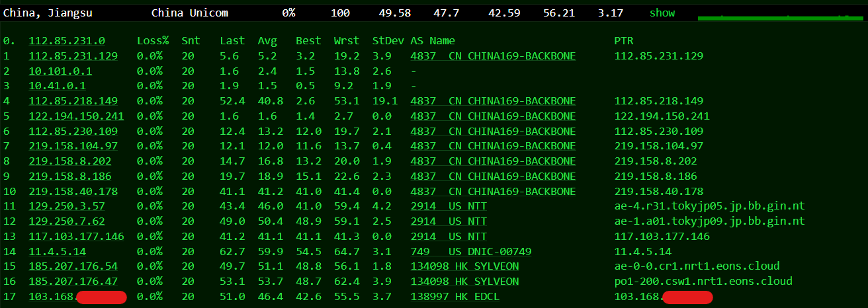
Task: Click PTR 122.194.150.241 on hop 5
Action: click(x=662, y=116)
